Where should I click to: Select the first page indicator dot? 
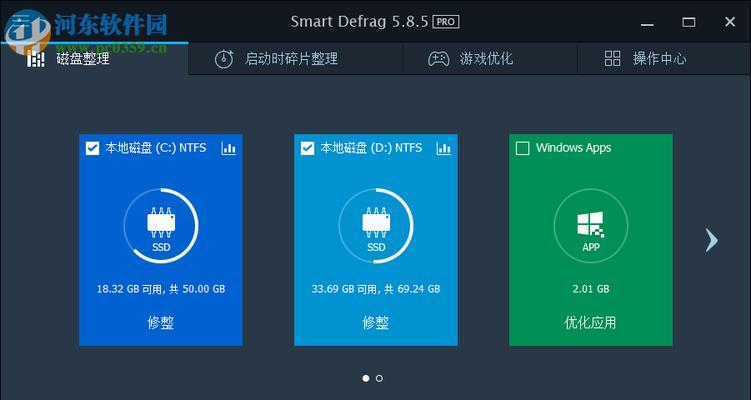(366, 378)
